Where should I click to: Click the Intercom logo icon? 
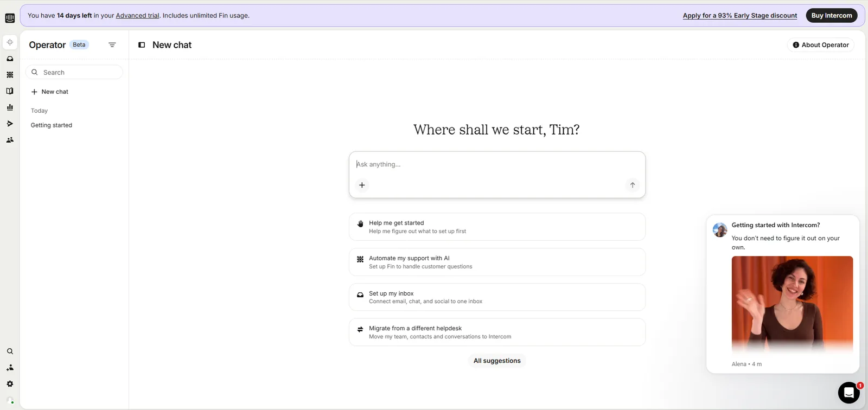(10, 18)
